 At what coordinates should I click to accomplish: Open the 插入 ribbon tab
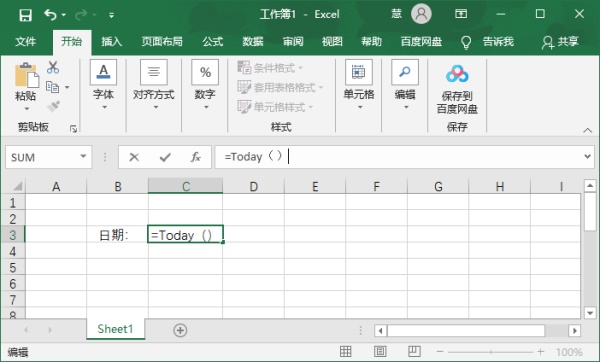111,41
